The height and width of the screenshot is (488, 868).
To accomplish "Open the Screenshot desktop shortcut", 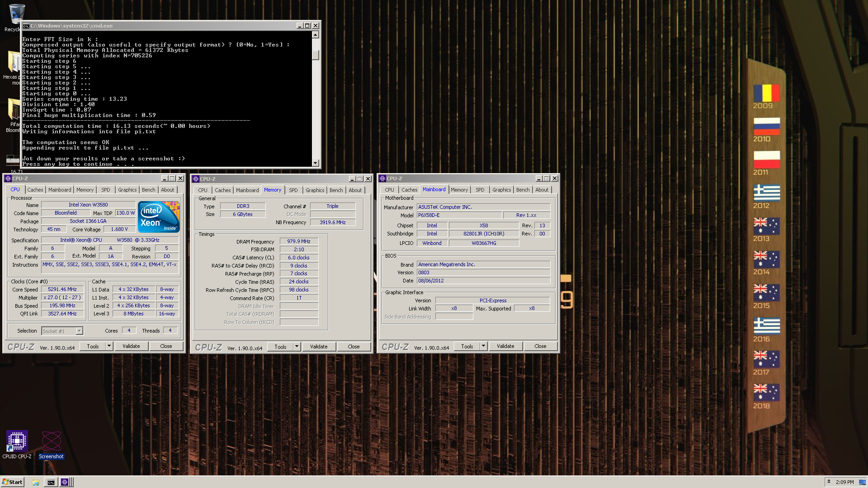I will click(x=51, y=441).
